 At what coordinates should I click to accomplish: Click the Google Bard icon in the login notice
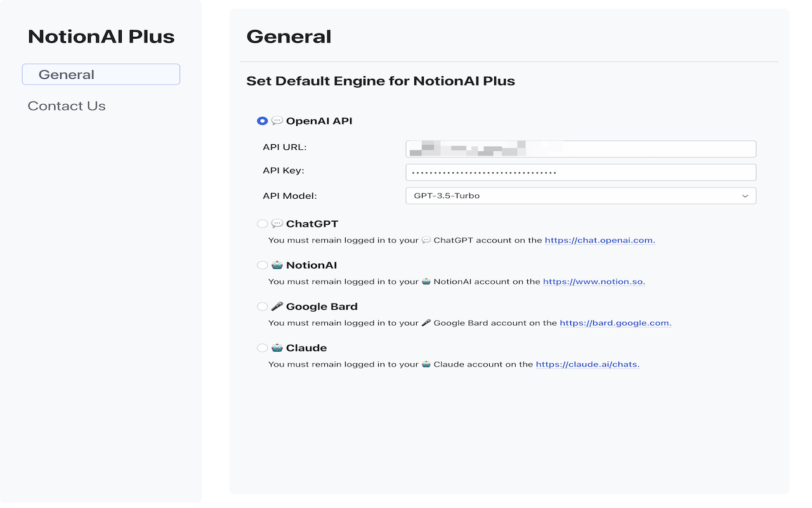[424, 323]
